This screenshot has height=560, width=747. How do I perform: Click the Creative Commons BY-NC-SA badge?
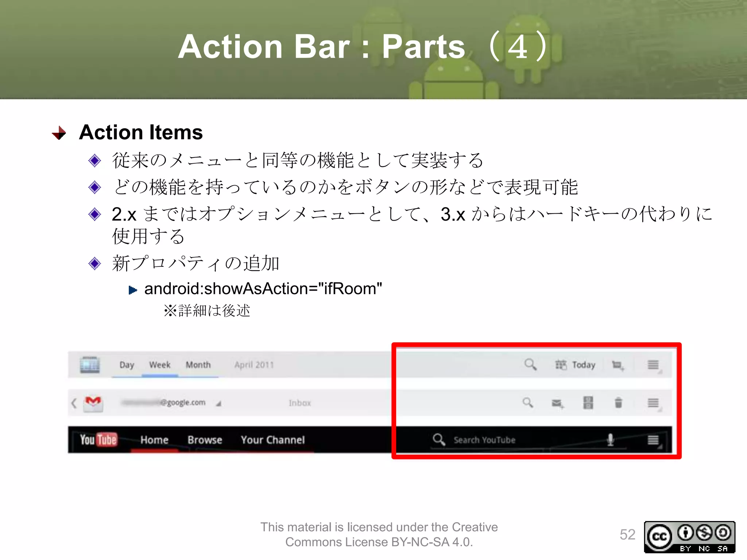tap(689, 537)
